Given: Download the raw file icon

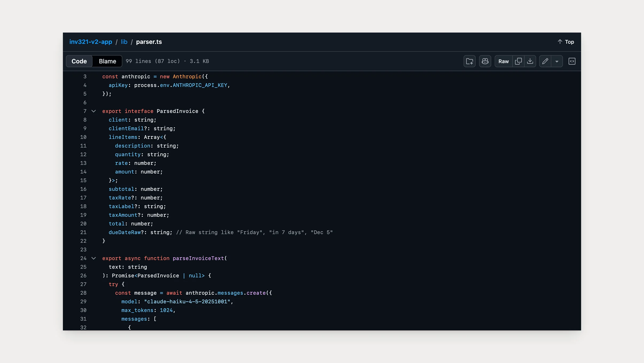Looking at the screenshot, I should (530, 61).
